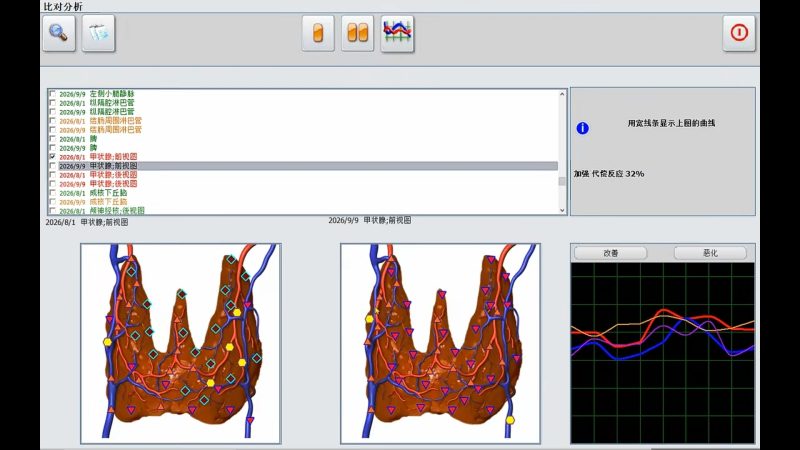Uncheck the 2026/8/1 甲状腺;前视图 checkbox
Screen dimensions: 800x450
[x=53, y=157]
